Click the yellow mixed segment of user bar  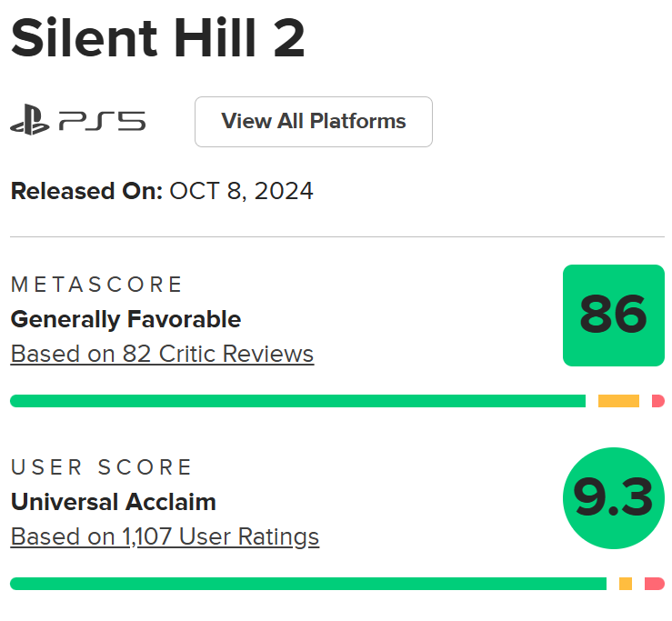pyautogui.click(x=626, y=584)
